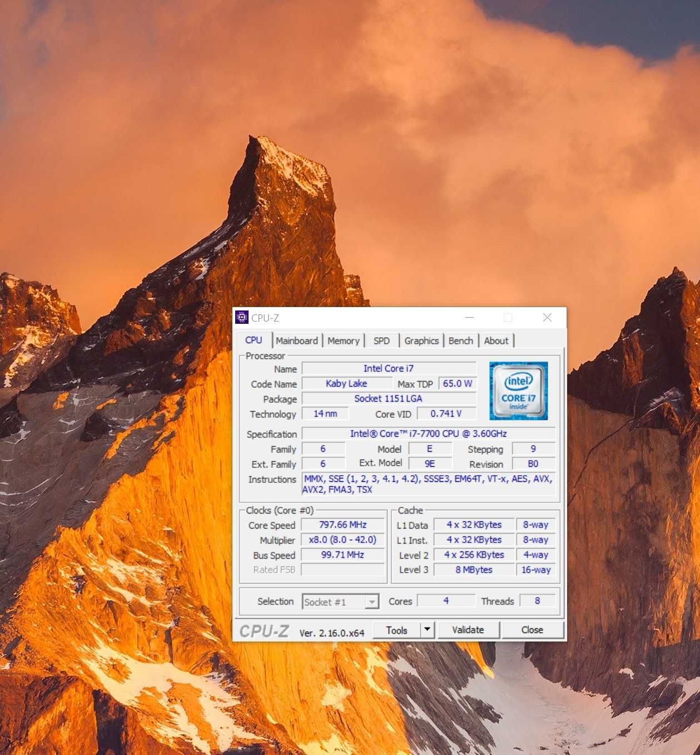Minimize the CPU-Z window
The image size is (700, 755).
coord(470,318)
